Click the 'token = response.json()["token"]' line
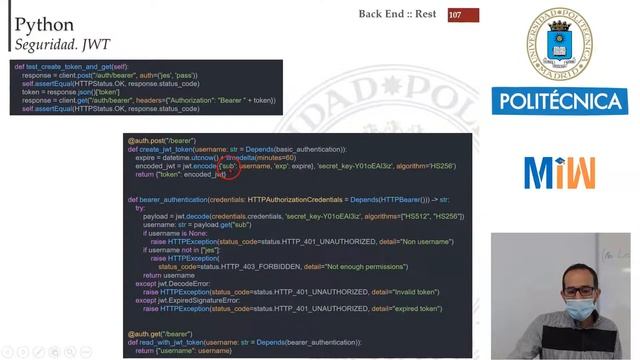This screenshot has height=360, width=640. coord(71,92)
